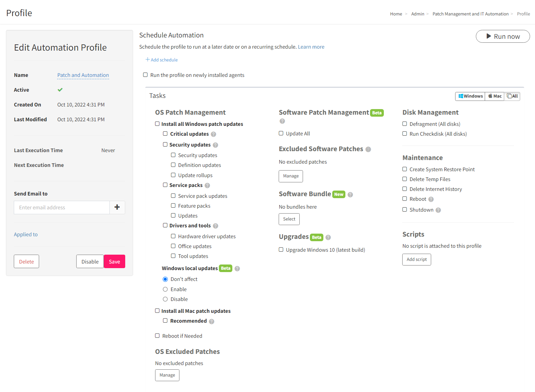Click help icon next to Service packs
The width and height of the screenshot is (535, 392).
coord(207,185)
